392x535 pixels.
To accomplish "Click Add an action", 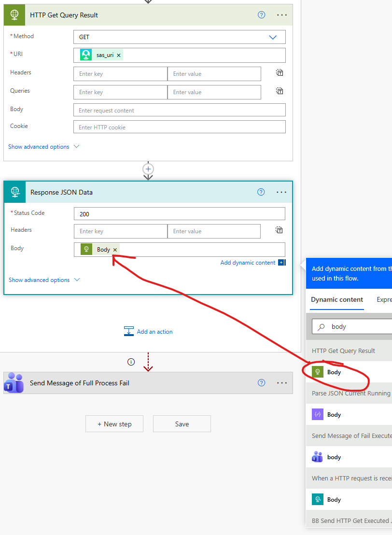I will 154,332.
